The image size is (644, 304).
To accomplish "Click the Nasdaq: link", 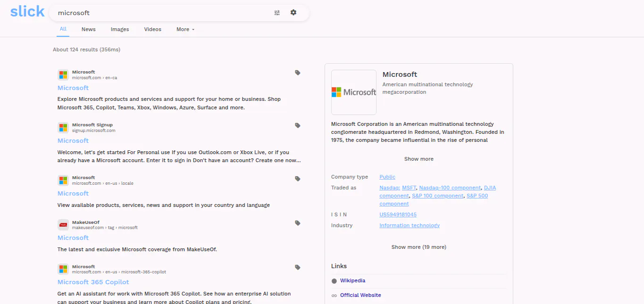I will tap(390, 188).
